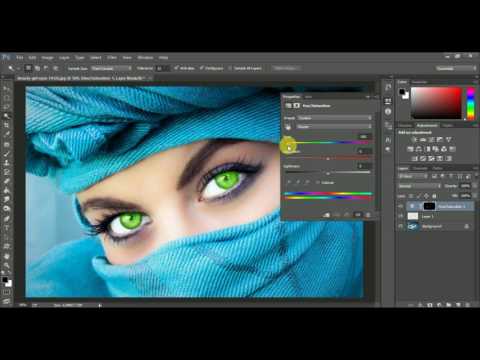
Task: Click the foreground/background color squares in toolbar
Action: (x=7, y=282)
